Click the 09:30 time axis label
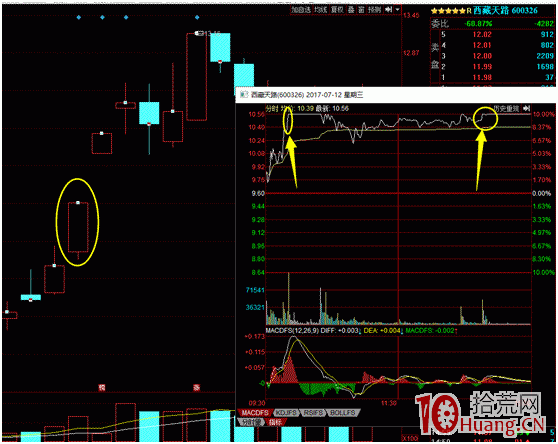This screenshot has width=558, height=444. coord(257,403)
